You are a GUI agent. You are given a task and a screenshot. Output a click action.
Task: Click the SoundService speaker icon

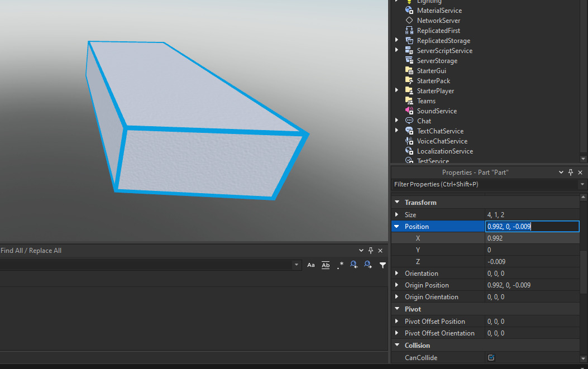click(409, 111)
